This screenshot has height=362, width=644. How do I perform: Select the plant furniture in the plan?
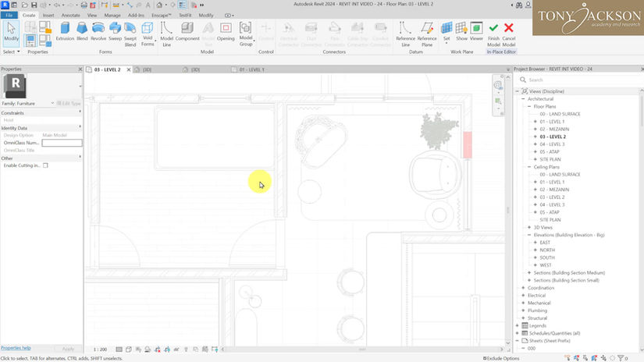[x=439, y=130]
